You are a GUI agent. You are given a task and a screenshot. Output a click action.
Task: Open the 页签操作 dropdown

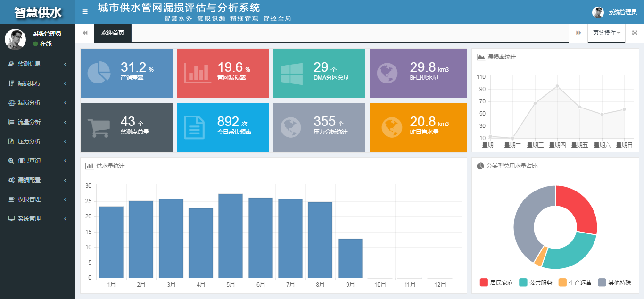(x=606, y=33)
